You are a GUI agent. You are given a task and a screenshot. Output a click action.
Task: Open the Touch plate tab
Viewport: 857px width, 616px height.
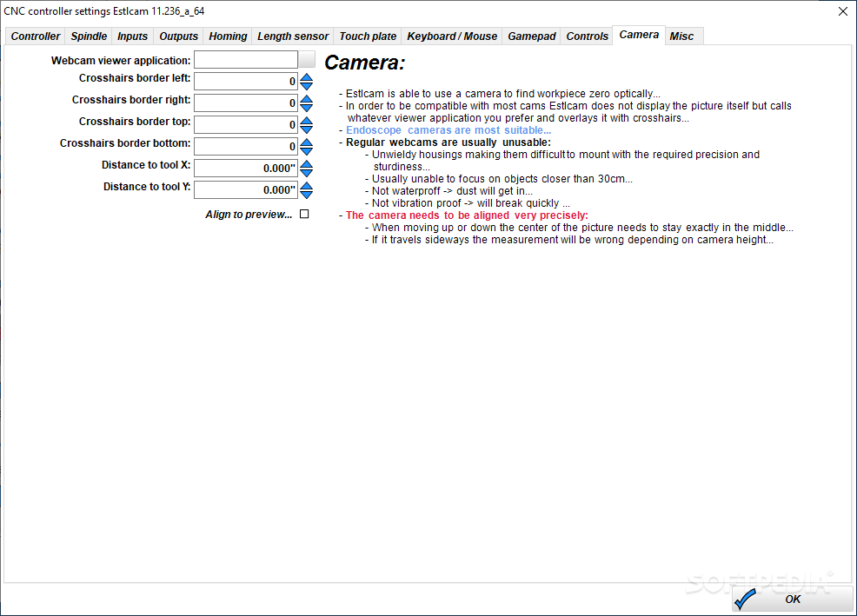(x=368, y=36)
